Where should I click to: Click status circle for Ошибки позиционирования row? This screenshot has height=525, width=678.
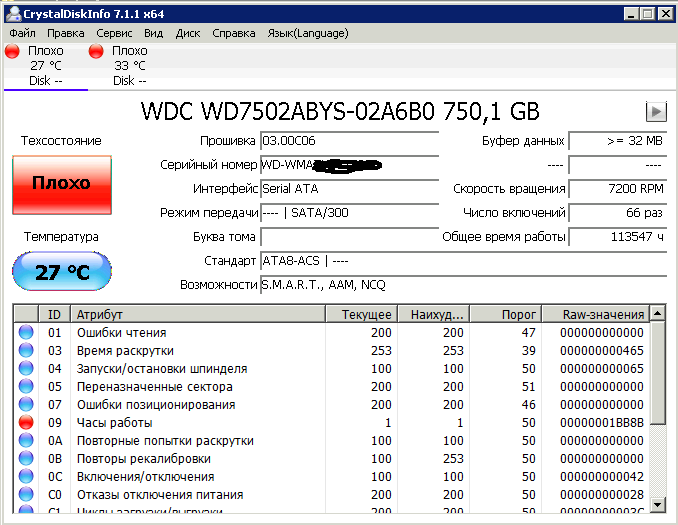click(26, 404)
